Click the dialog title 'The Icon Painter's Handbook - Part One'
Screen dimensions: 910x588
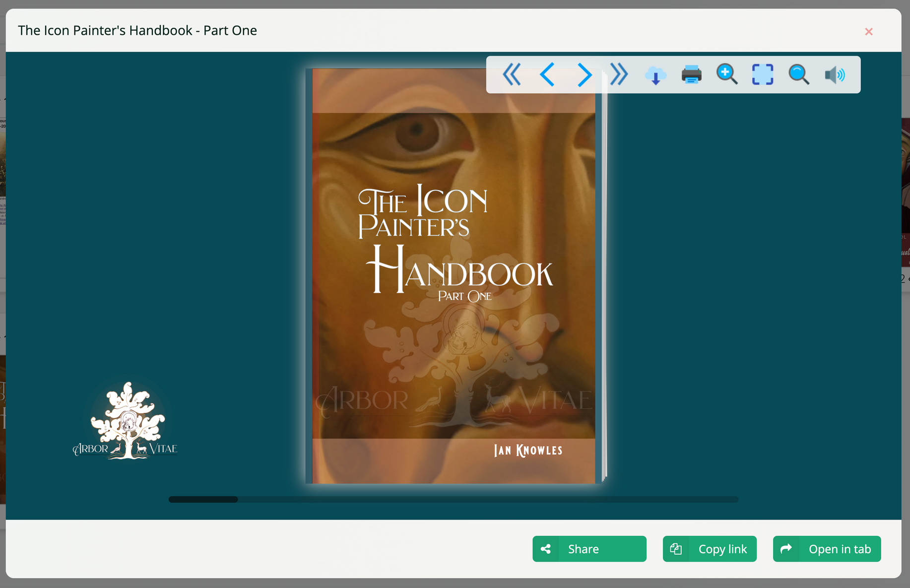[137, 30]
